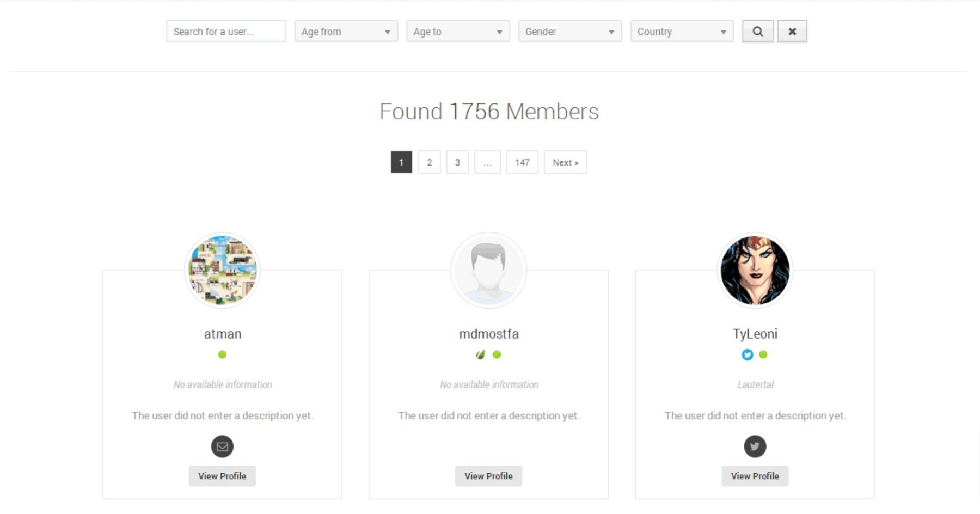
Task: Expand the Country filter dropdown
Action: tap(682, 31)
